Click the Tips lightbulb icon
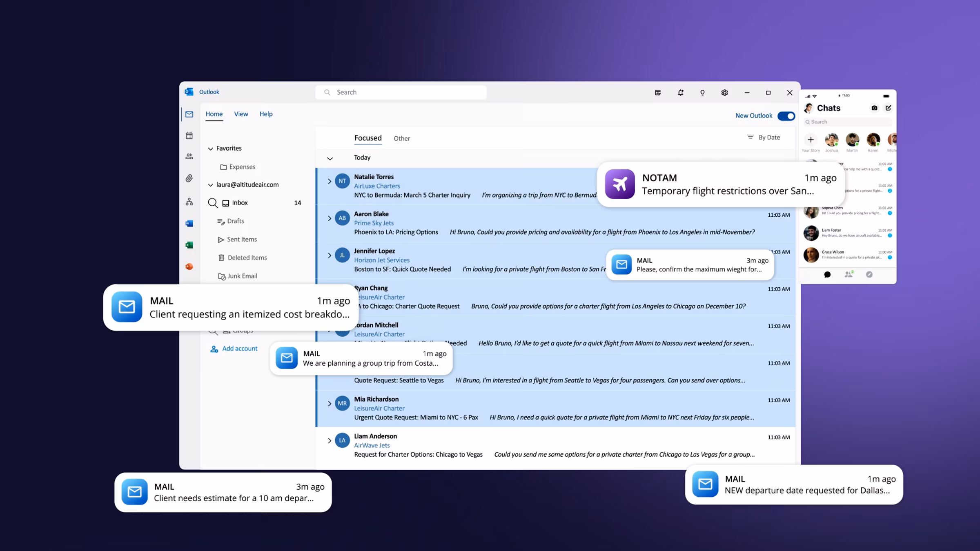The height and width of the screenshot is (551, 980). [x=702, y=93]
